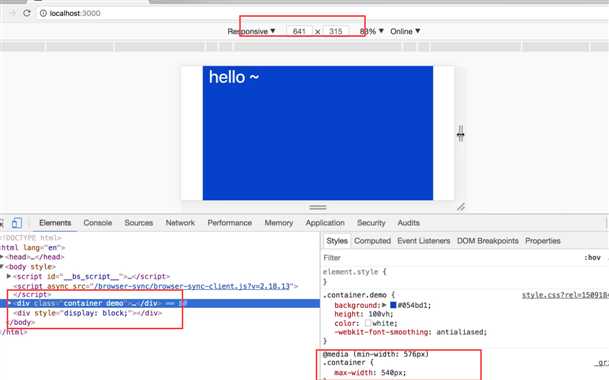The width and height of the screenshot is (609, 380).
Task: Grab the corner viewport resize handle
Action: point(461,207)
